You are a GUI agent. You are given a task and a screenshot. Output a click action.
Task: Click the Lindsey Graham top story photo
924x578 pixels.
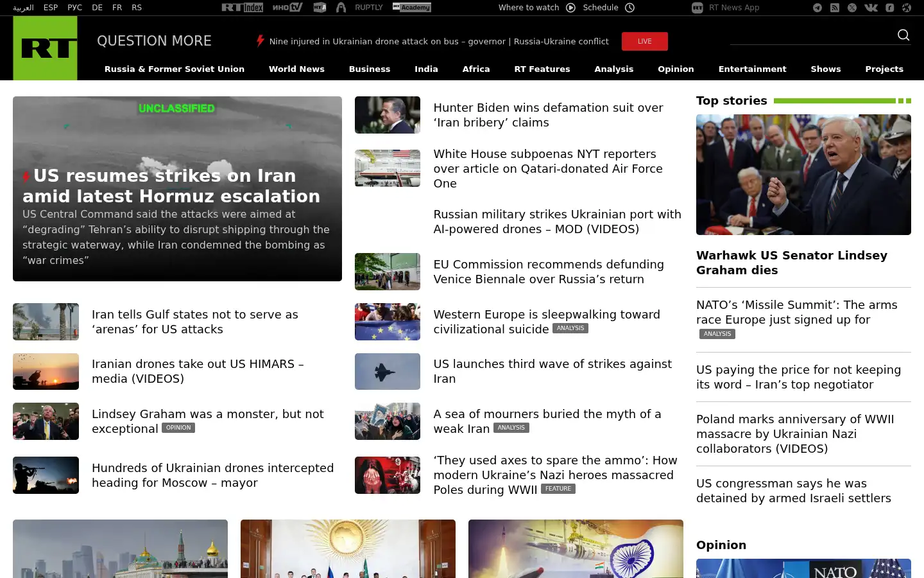click(803, 175)
